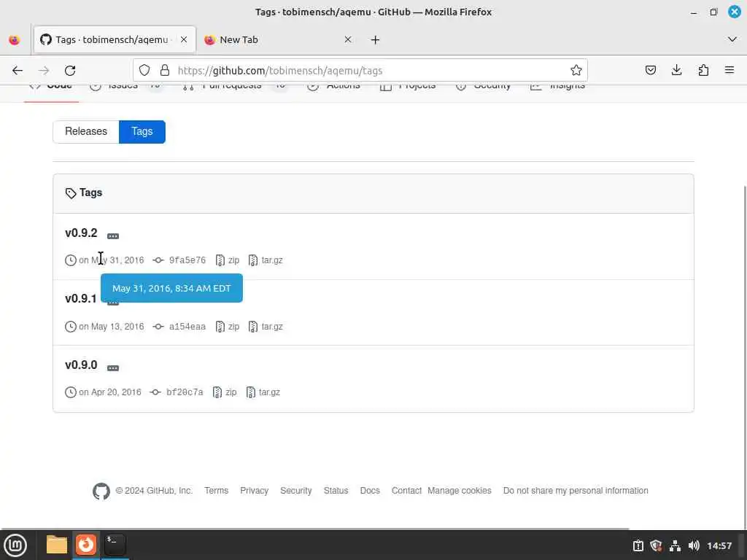Select the Tags tobimensch/aqemu tab
This screenshot has height=560, width=747.
tap(115, 39)
